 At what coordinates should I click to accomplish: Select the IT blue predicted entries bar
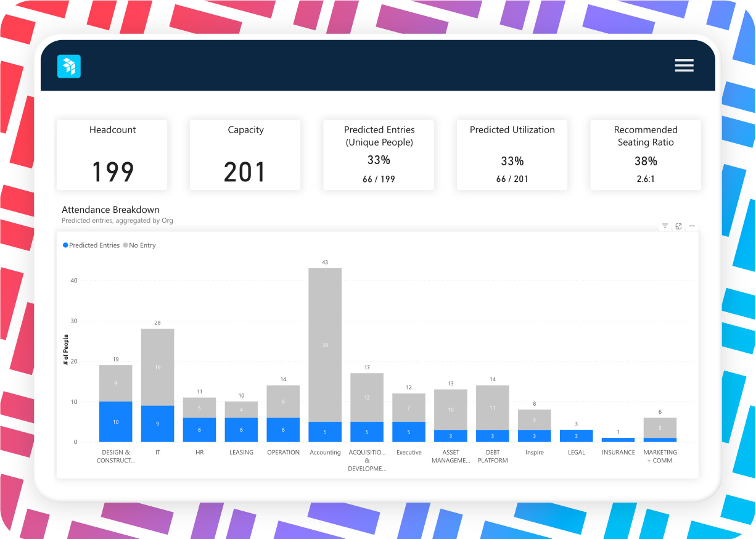pyautogui.click(x=157, y=424)
